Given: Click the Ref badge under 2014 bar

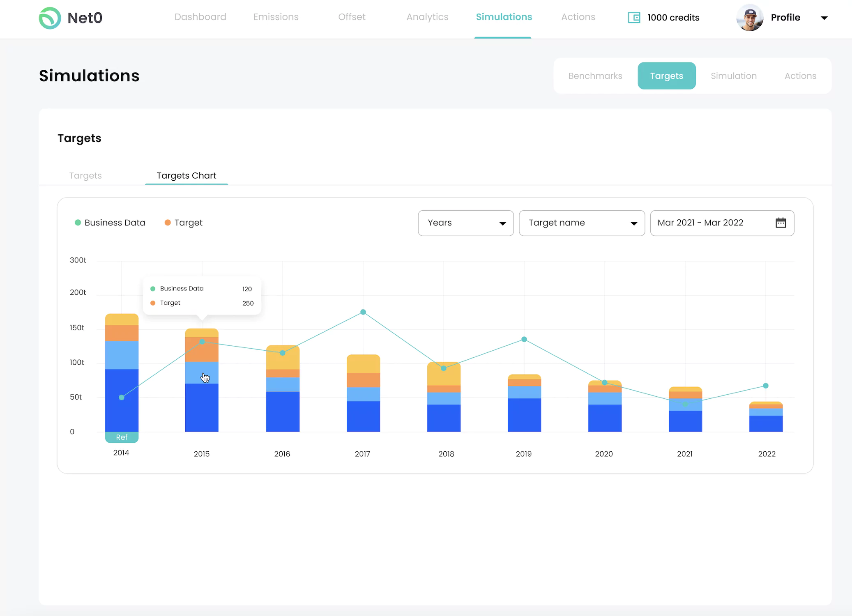Looking at the screenshot, I should (122, 437).
